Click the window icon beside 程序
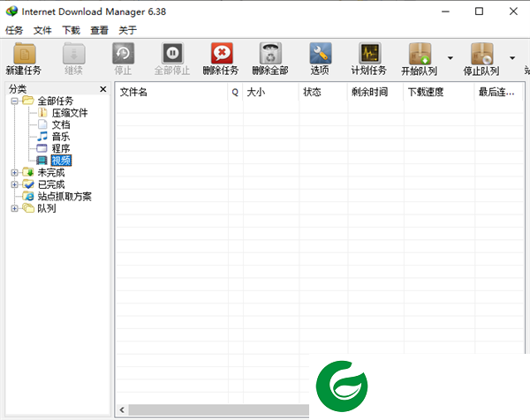This screenshot has width=530, height=420. point(42,148)
